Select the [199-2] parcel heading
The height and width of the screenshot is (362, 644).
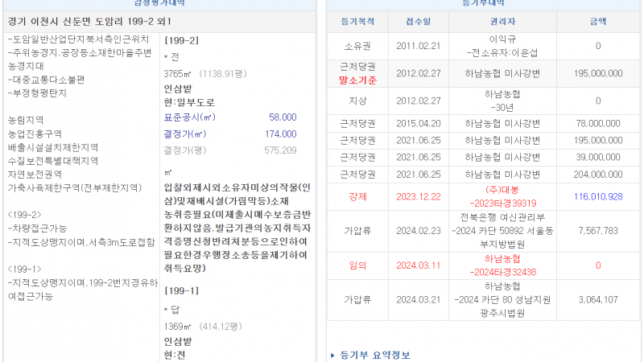click(x=181, y=39)
